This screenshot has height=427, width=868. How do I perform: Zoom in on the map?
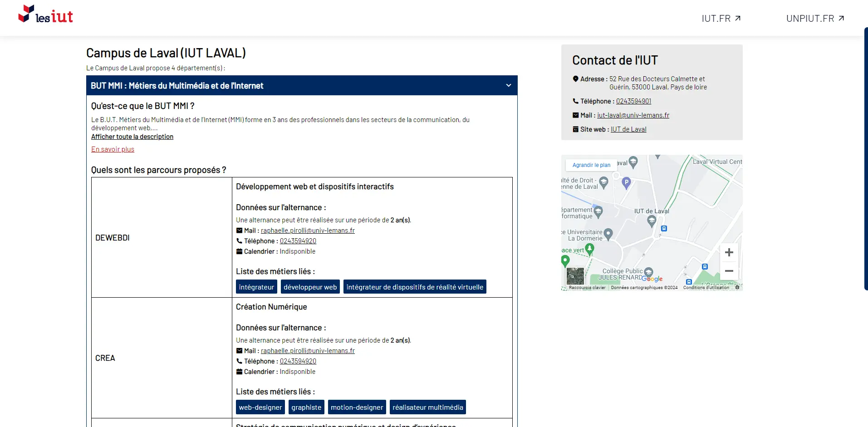point(729,253)
